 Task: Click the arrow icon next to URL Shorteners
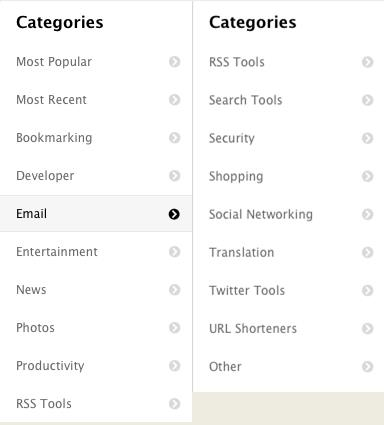coord(367,329)
